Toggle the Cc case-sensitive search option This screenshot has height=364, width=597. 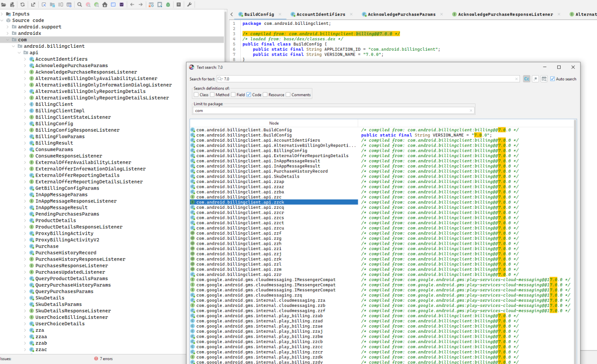pos(526,79)
